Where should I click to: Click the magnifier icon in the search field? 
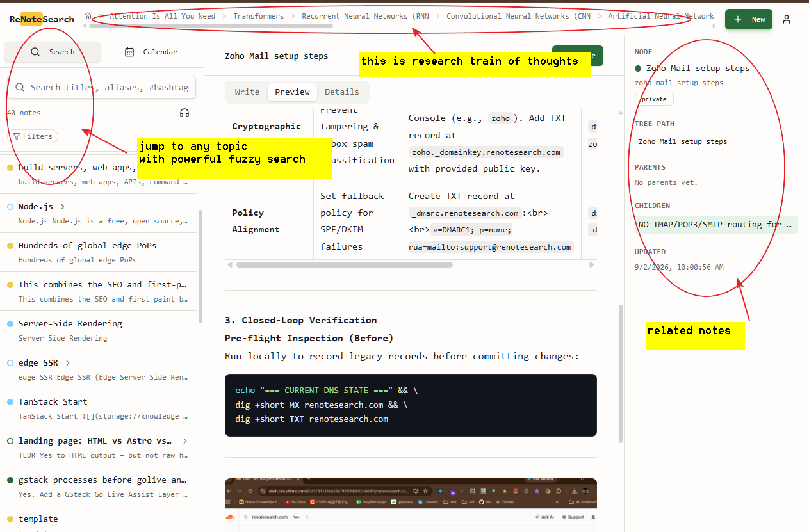(20, 87)
